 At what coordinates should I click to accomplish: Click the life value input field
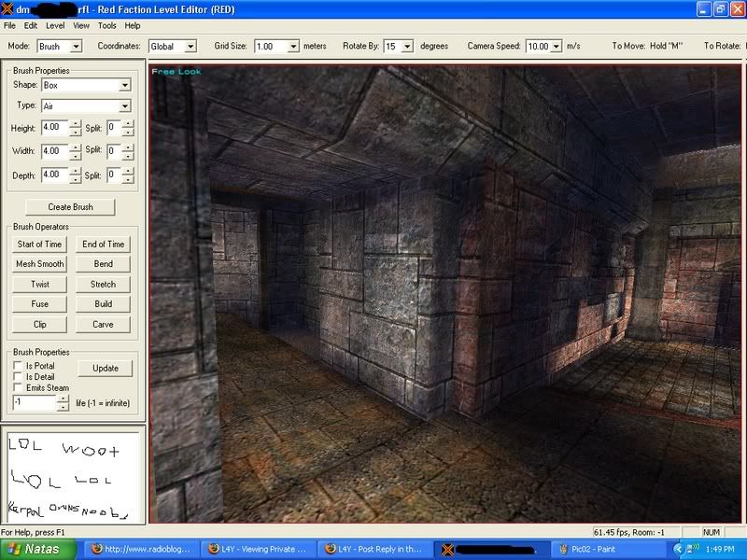[35, 403]
